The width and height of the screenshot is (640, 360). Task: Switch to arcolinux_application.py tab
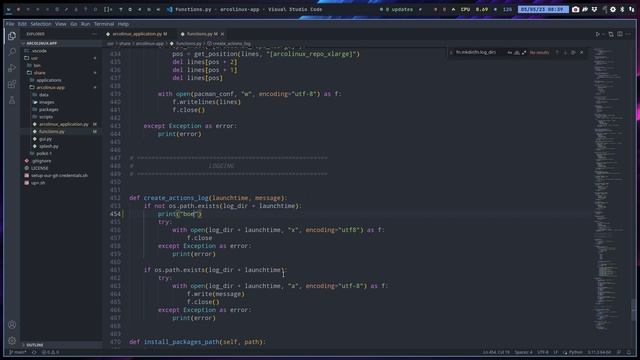coord(137,34)
